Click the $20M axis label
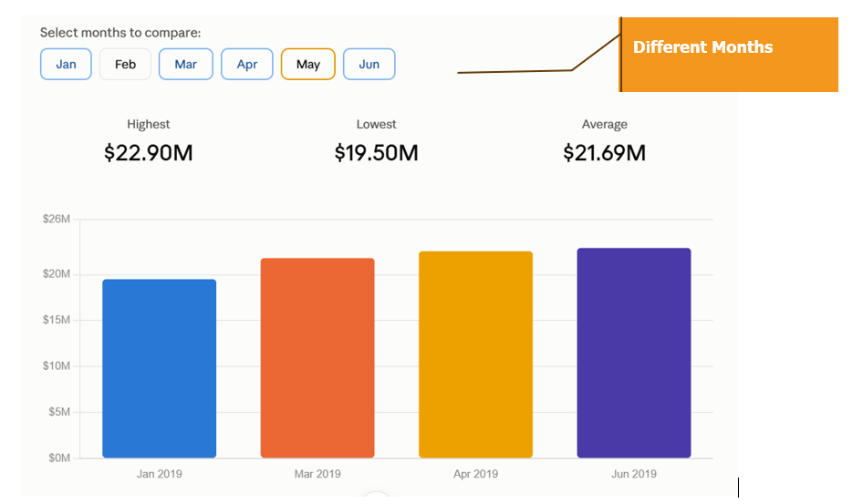This screenshot has width=863, height=504. click(x=57, y=274)
